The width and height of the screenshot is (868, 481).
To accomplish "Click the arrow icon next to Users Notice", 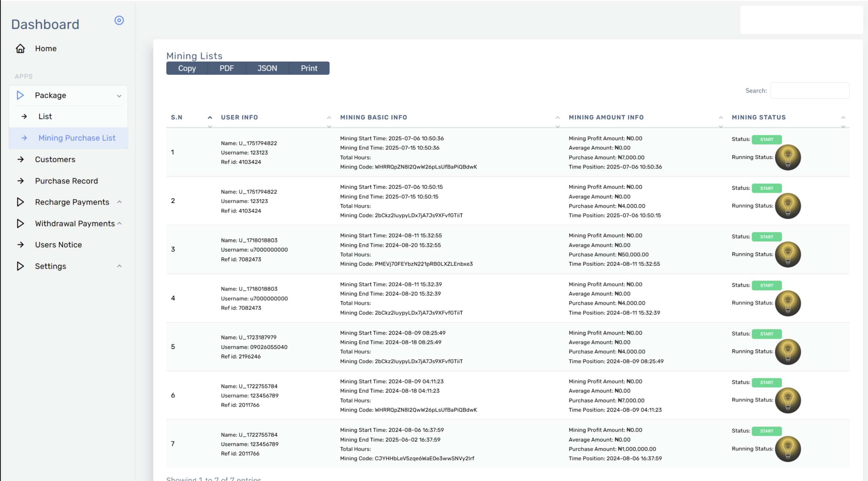I will click(21, 245).
